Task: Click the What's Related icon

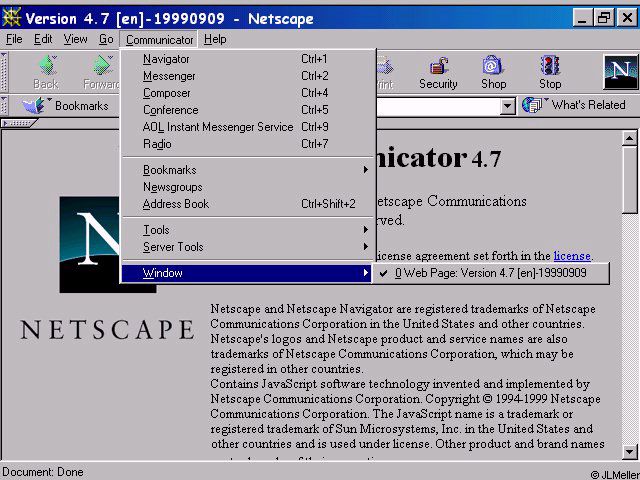Action: click(533, 105)
